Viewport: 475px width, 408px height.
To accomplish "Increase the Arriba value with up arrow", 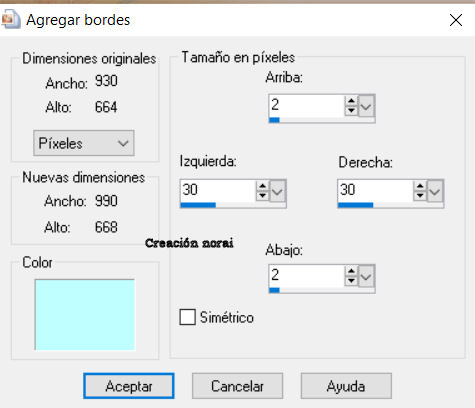I will coord(351,101).
